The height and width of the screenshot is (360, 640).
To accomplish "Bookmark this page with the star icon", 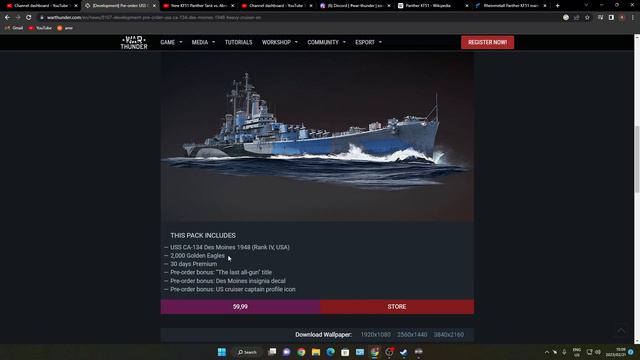I will [587, 18].
